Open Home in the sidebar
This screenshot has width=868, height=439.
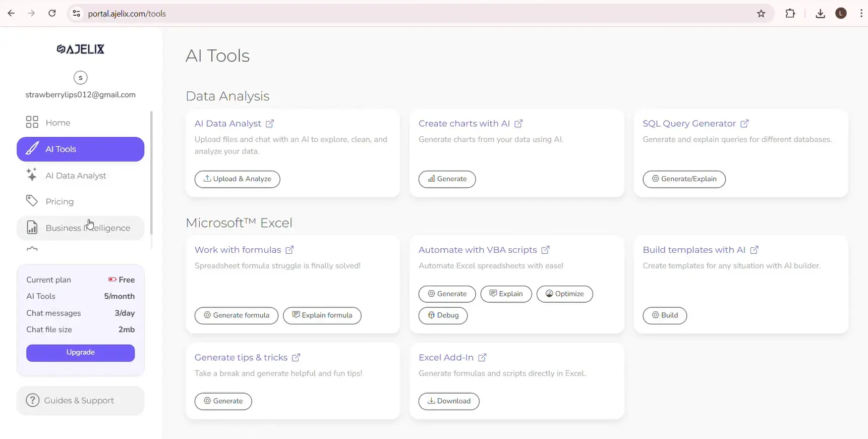57,123
